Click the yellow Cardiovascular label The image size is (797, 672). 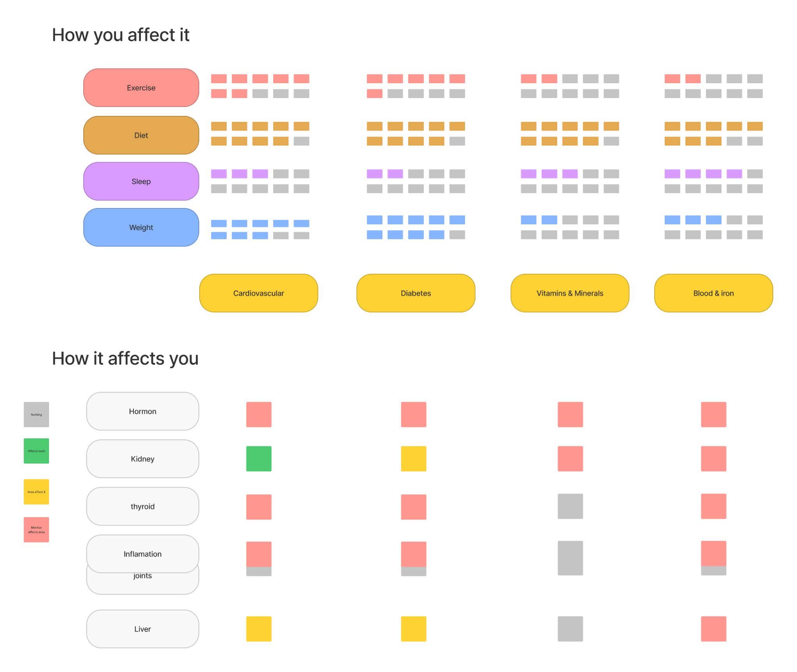[x=258, y=293]
